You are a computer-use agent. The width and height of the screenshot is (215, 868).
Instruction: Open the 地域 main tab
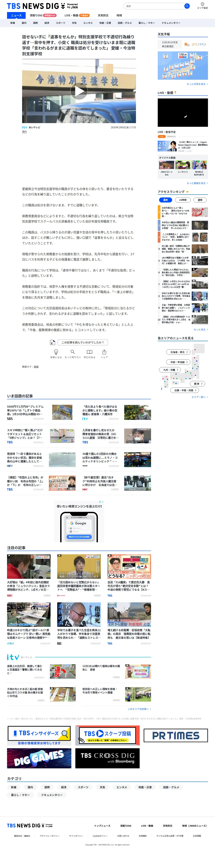(x=119, y=15)
